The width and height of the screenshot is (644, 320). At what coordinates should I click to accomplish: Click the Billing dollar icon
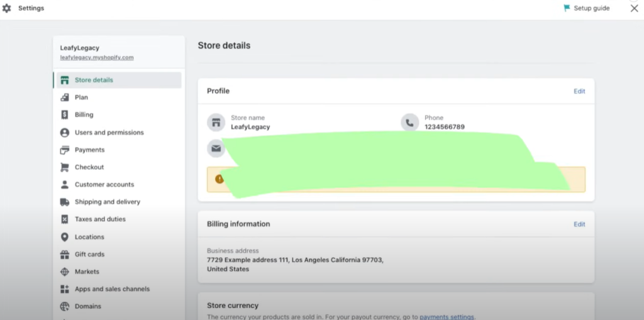[x=65, y=114]
